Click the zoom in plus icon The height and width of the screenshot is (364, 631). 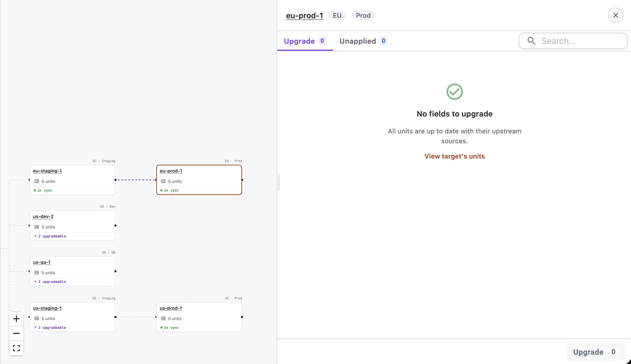16,319
